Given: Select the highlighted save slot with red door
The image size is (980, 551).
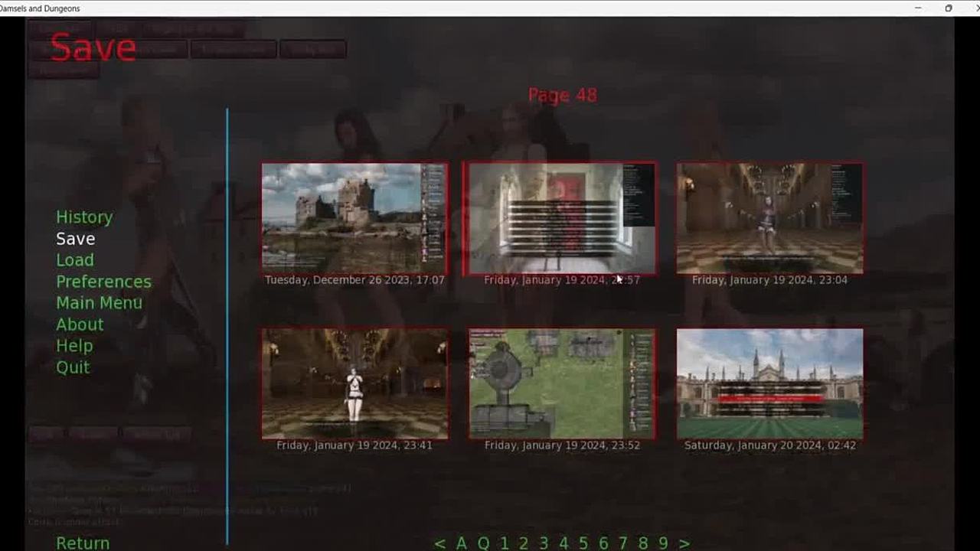Looking at the screenshot, I should tap(562, 224).
